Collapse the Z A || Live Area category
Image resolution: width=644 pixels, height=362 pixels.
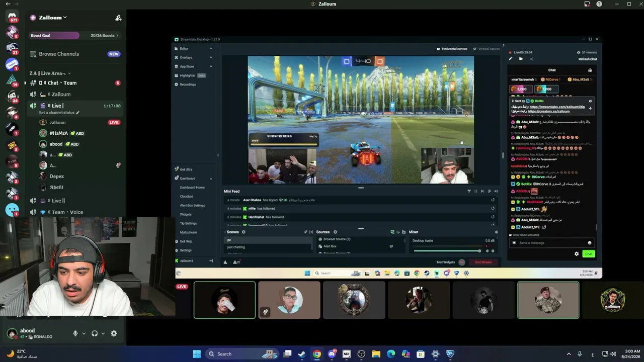[50, 73]
